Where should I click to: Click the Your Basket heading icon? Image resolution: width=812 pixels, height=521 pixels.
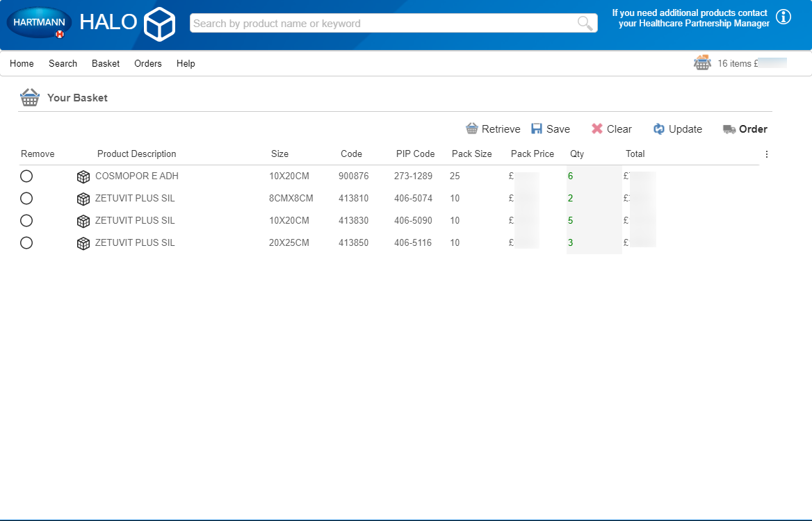[x=29, y=97]
